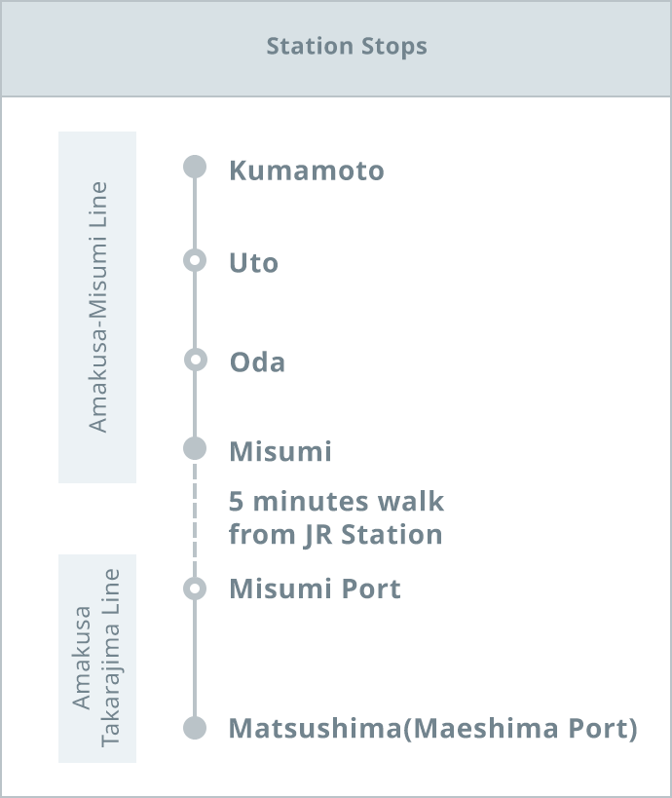Click the track segment between Uto and Oda

coord(195,311)
